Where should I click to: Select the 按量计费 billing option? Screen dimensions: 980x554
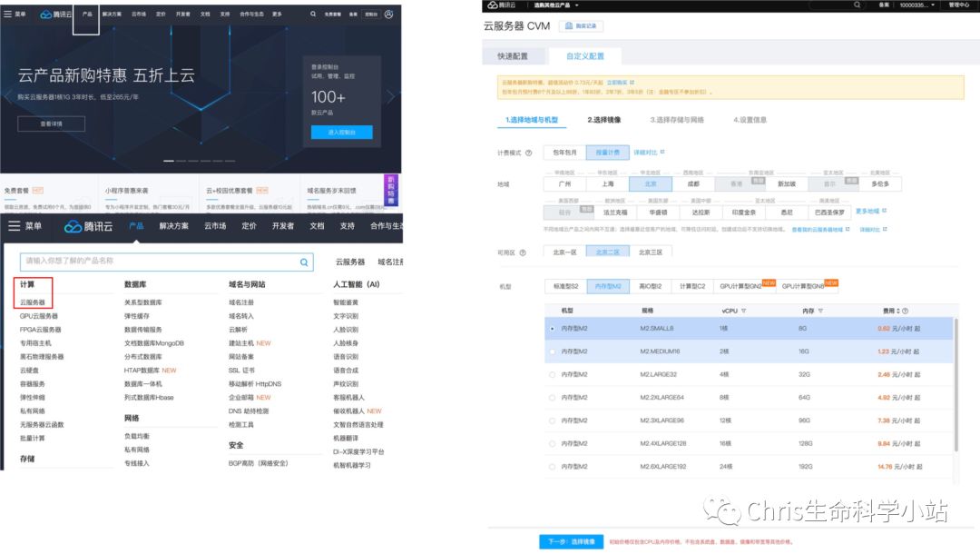coord(607,153)
